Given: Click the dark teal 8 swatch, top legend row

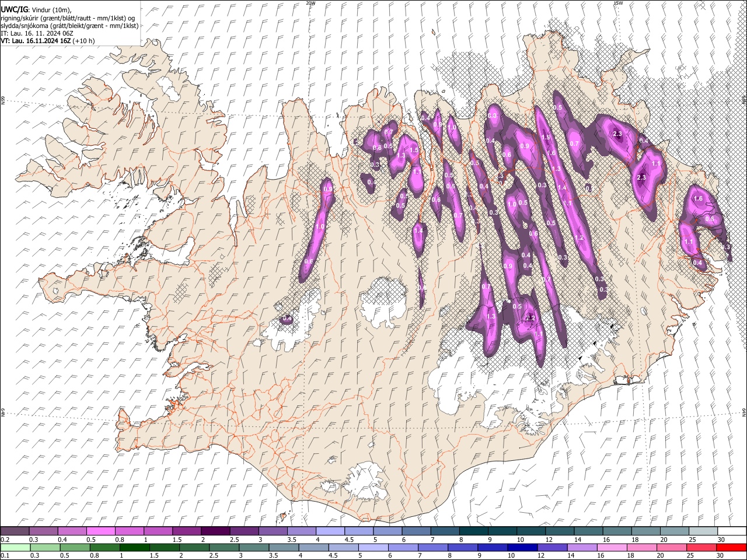Looking at the screenshot, I should click(x=473, y=531).
